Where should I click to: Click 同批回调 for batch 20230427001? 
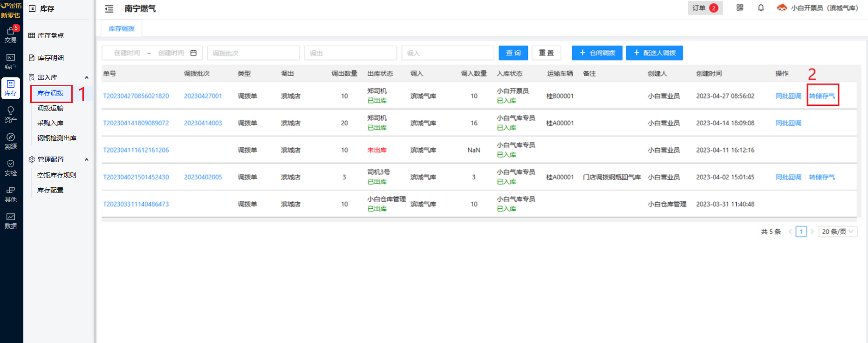788,96
